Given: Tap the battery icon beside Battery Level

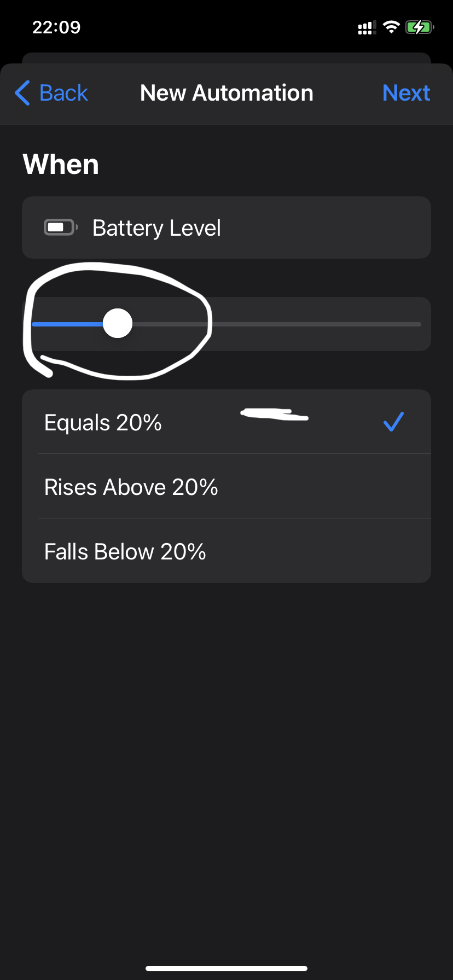Looking at the screenshot, I should click(x=61, y=227).
